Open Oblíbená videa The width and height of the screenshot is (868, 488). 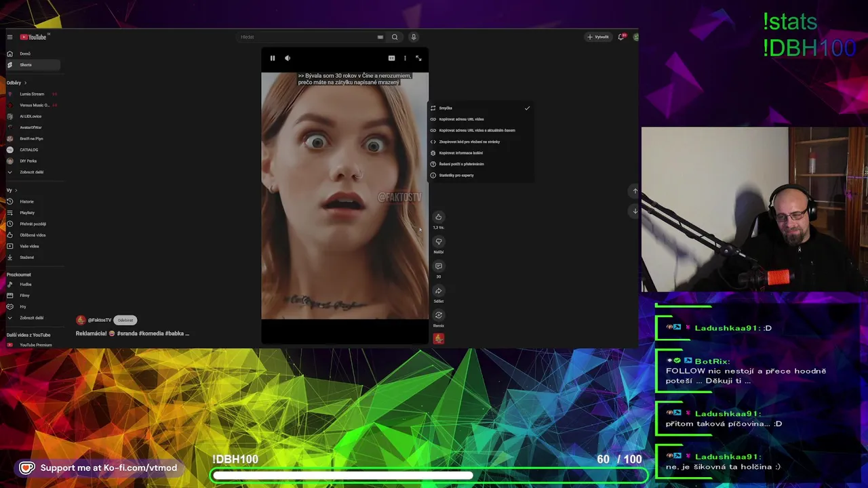click(x=32, y=235)
